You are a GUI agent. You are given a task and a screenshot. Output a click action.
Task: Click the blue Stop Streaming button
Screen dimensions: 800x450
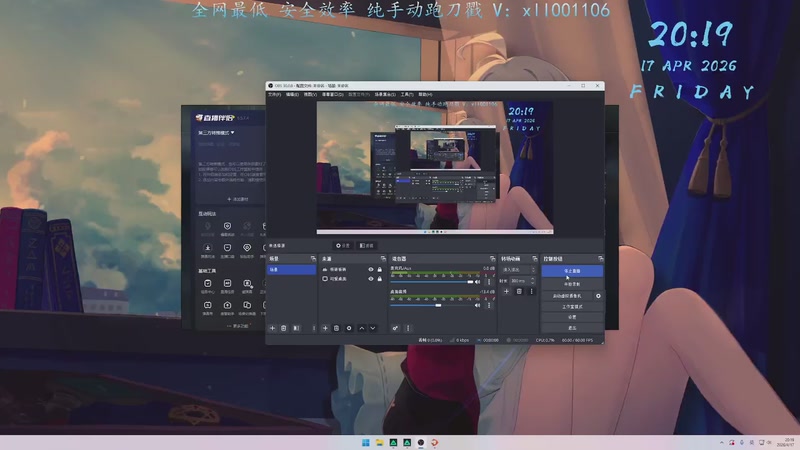pos(572,271)
